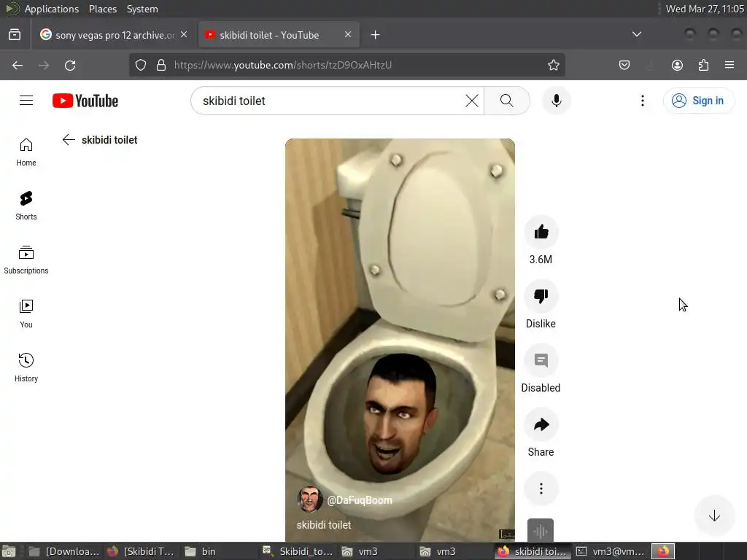Open the disabled comments icon
This screenshot has height=560, width=747.
point(541,360)
